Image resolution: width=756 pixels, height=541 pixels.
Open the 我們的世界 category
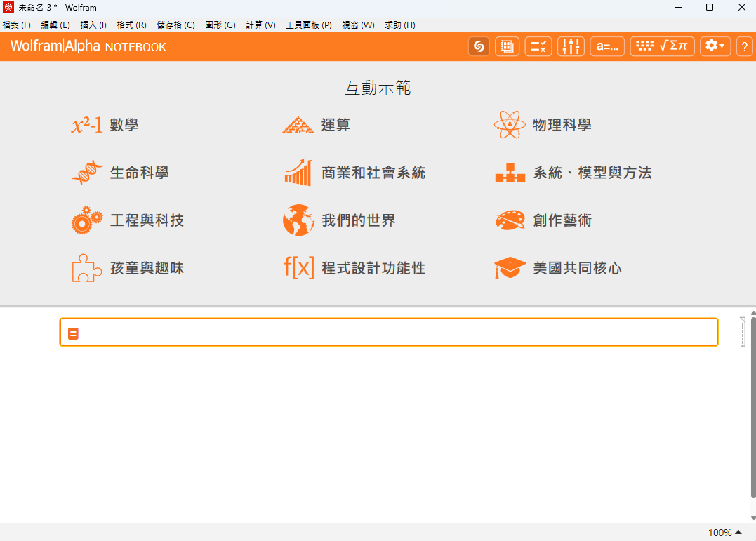pos(358,220)
